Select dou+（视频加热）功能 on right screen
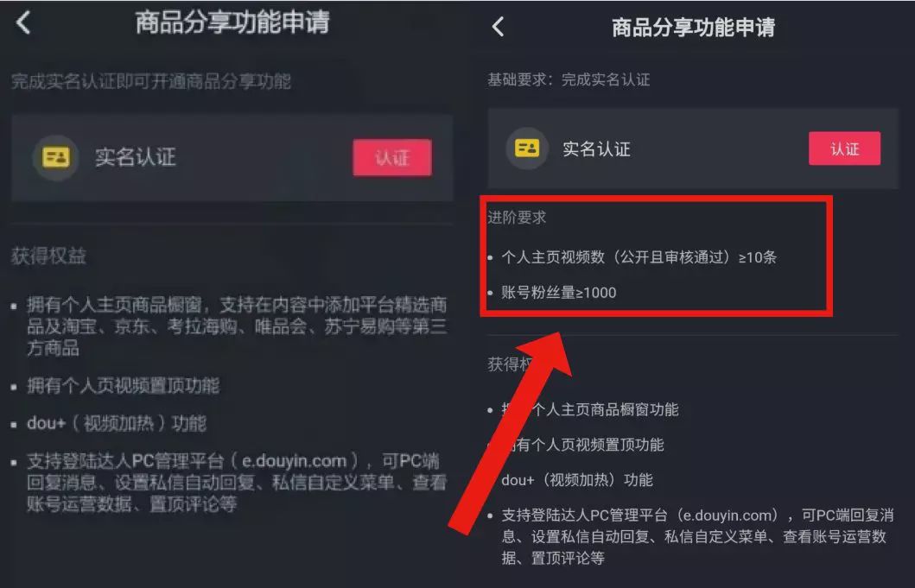Viewport: 915px width, 588px height. tap(577, 480)
